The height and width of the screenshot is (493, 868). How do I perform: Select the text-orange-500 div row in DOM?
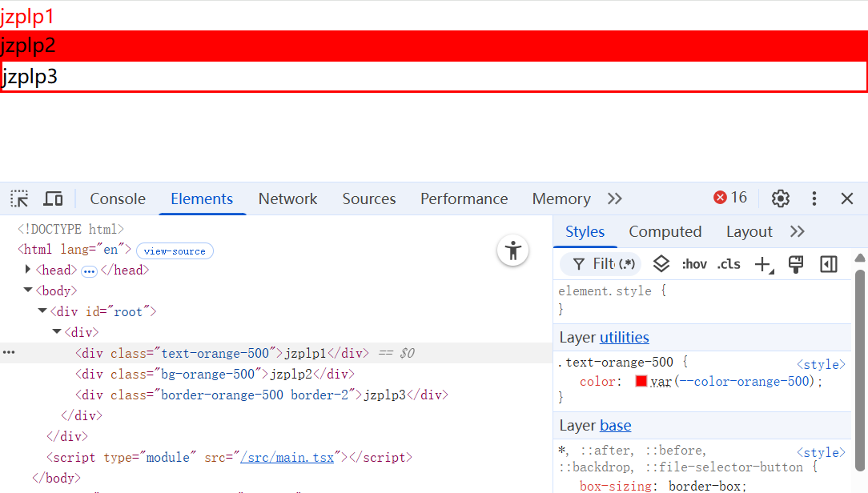point(275,353)
